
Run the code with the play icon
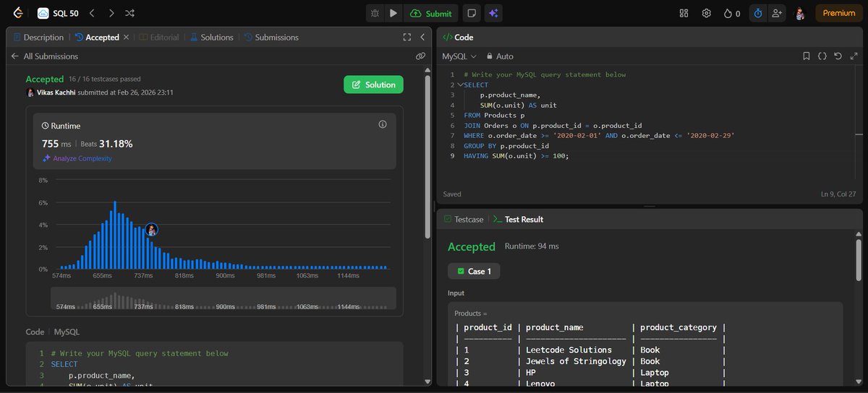click(x=393, y=13)
